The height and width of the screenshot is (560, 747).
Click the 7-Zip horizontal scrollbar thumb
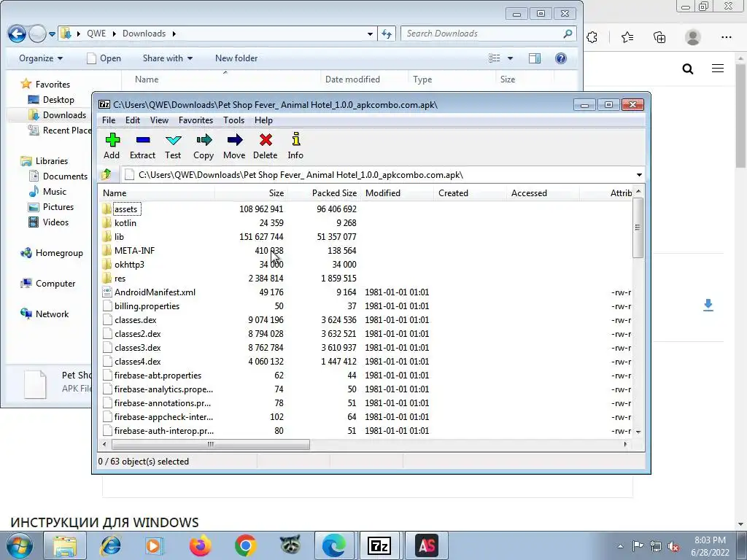click(211, 444)
